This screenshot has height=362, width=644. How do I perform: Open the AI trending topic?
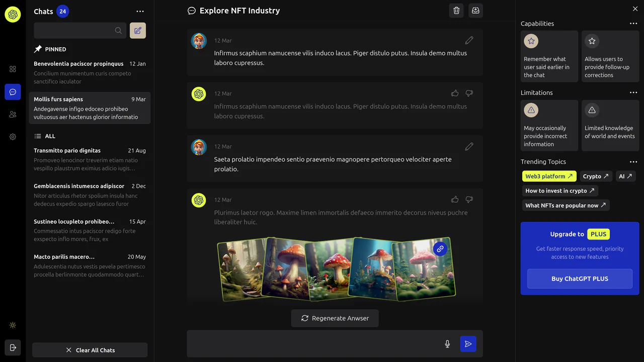tap(625, 176)
